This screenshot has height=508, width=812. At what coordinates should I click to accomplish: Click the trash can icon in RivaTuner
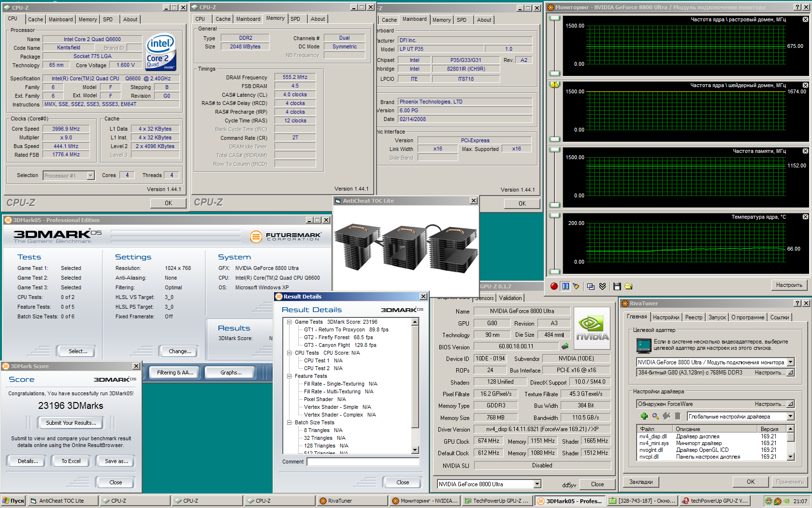[678, 416]
